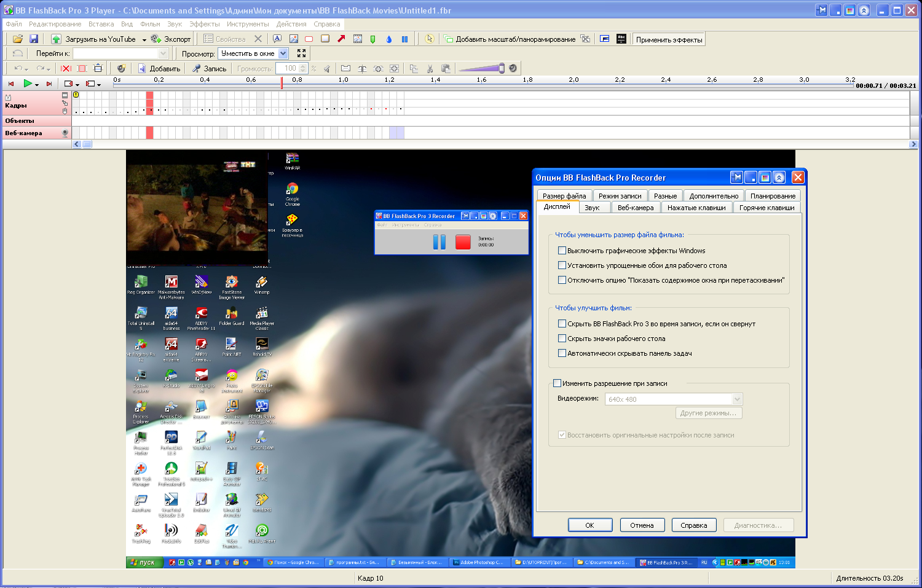Switch to the Веб-камера tab

635,208
